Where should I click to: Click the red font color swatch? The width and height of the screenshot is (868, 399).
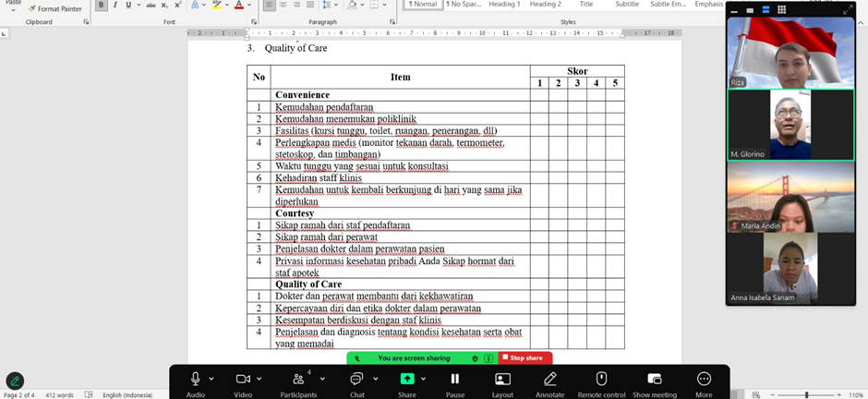point(238,5)
